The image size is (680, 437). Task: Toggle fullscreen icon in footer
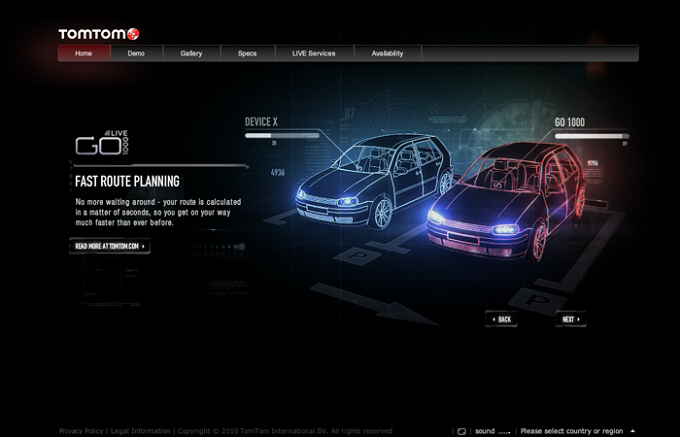(462, 431)
